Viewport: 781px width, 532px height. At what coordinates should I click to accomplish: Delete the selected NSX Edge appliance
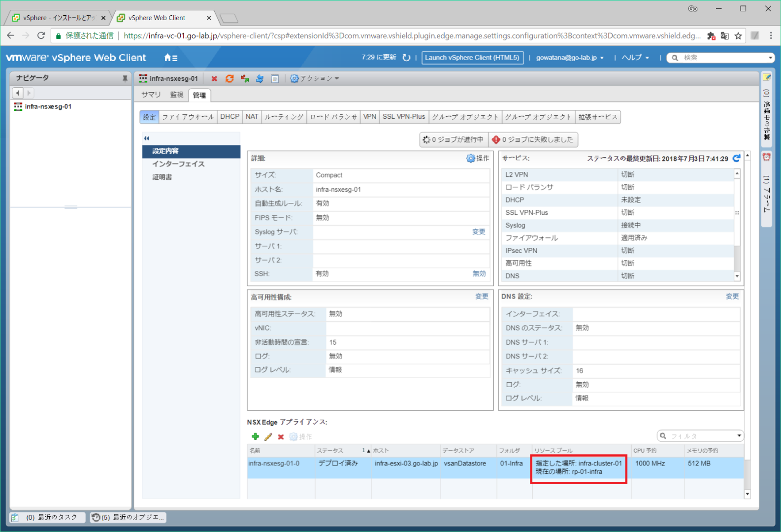281,437
